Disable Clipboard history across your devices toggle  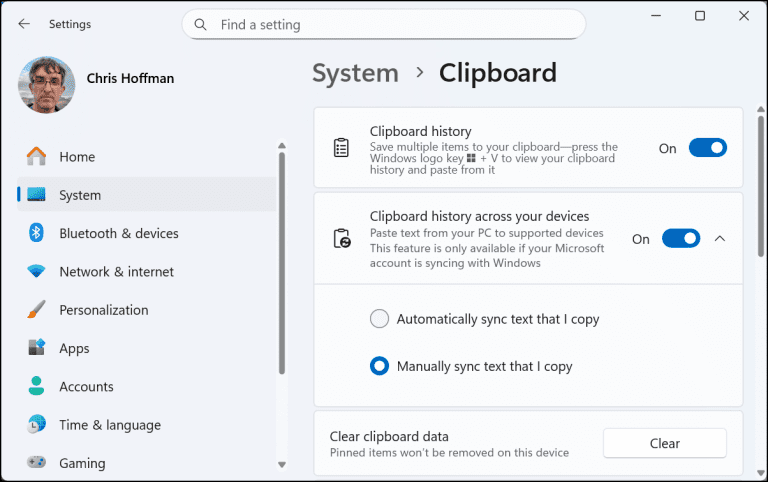[x=681, y=239]
